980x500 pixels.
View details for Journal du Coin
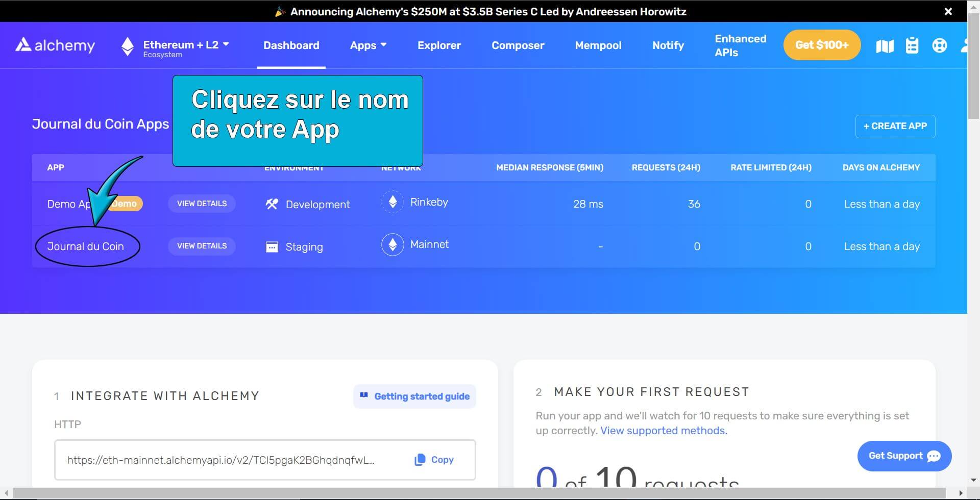coord(202,246)
